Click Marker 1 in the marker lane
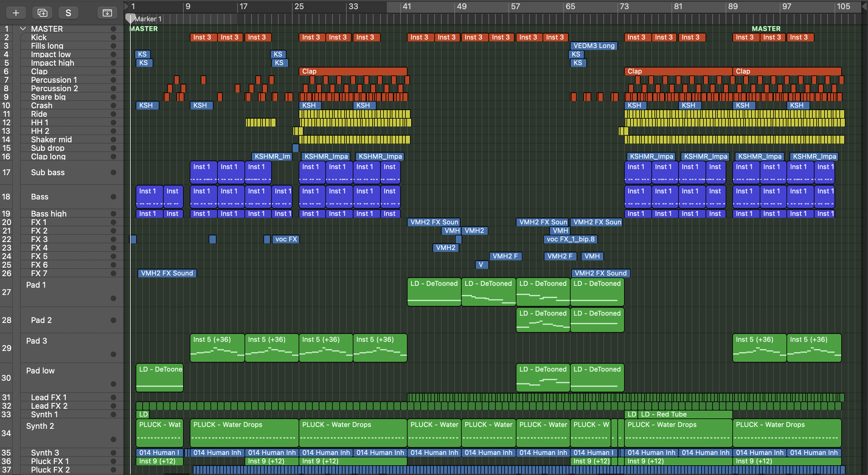This screenshot has height=475, width=868. click(148, 19)
